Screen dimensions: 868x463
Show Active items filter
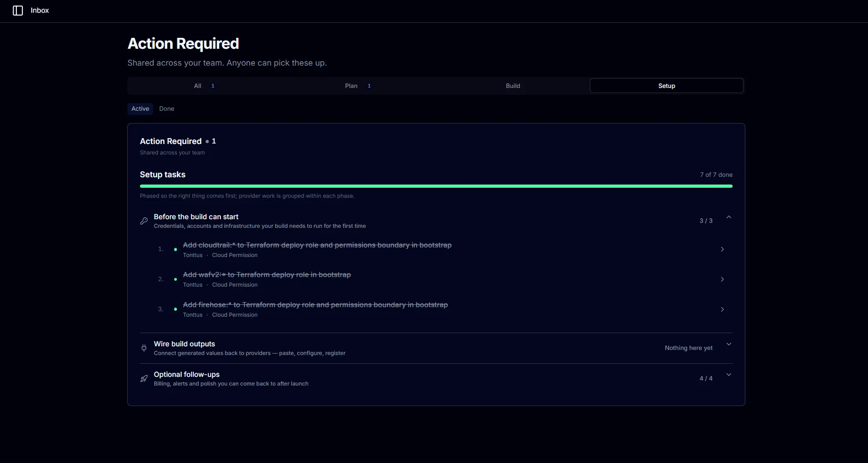[x=140, y=108]
